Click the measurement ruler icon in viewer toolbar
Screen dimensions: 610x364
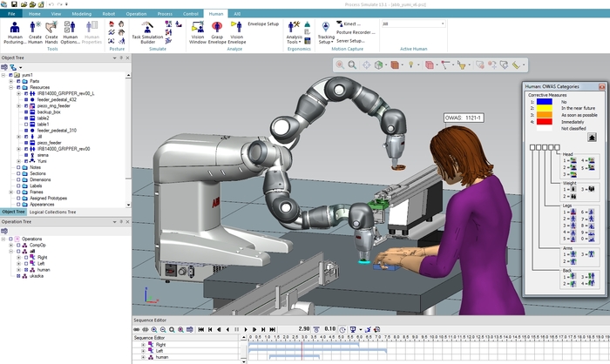(x=516, y=65)
